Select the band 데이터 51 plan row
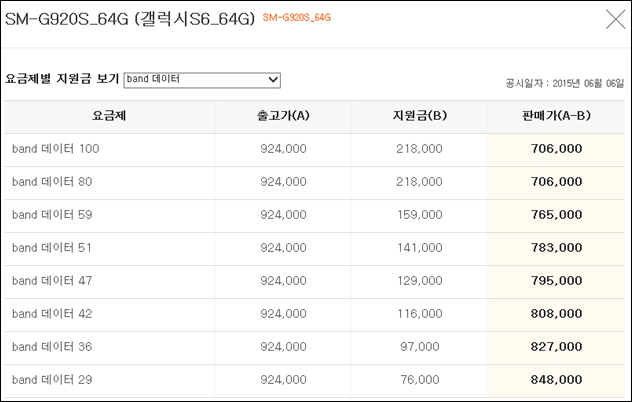The image size is (632, 402). coord(314,249)
